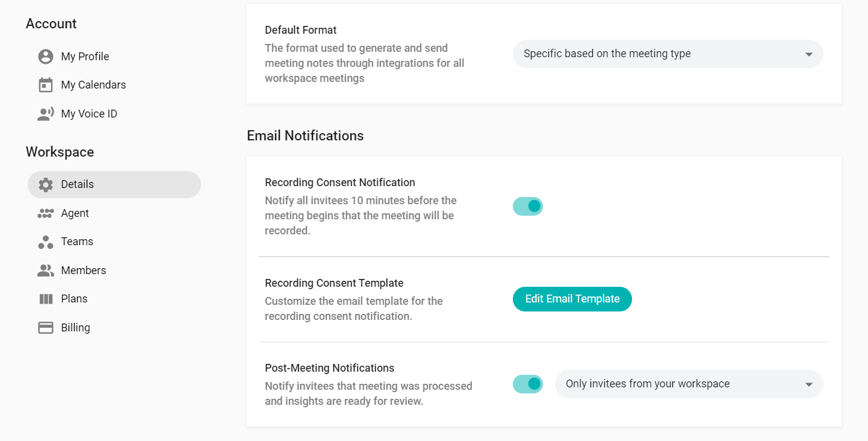
Task: Open the Default Format dropdown
Action: pos(668,54)
